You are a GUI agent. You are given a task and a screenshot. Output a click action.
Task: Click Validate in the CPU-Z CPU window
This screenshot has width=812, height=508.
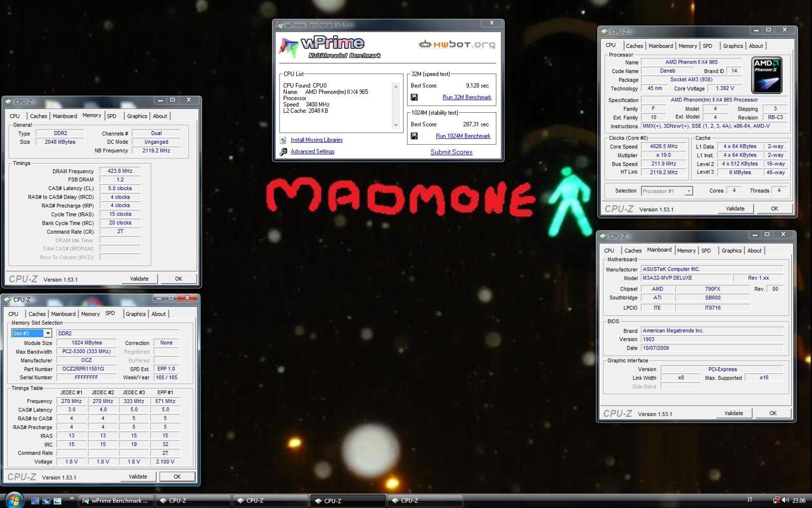[x=735, y=209]
